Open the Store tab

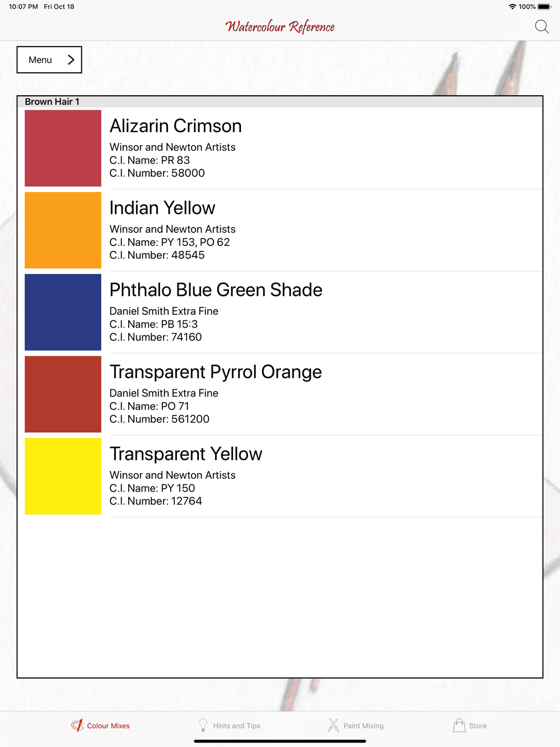(470, 726)
